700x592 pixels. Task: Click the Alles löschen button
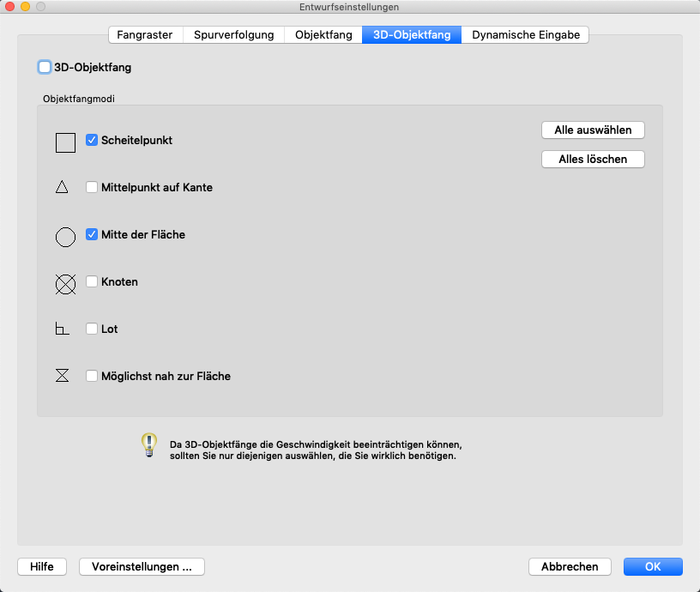(x=593, y=159)
